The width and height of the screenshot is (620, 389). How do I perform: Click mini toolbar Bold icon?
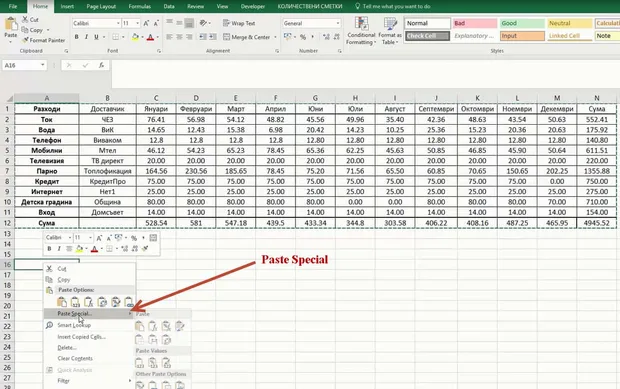49,249
